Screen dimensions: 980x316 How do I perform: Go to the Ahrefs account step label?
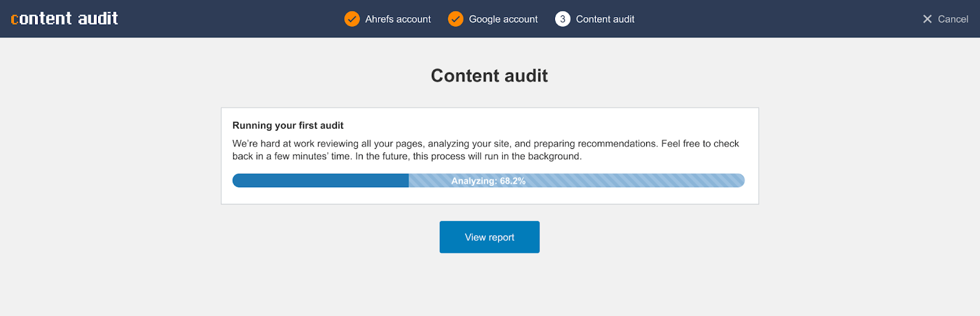point(398,19)
